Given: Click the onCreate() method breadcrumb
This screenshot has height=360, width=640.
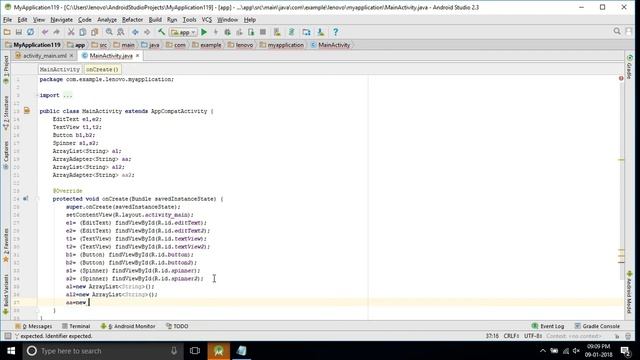Looking at the screenshot, I should (102, 69).
